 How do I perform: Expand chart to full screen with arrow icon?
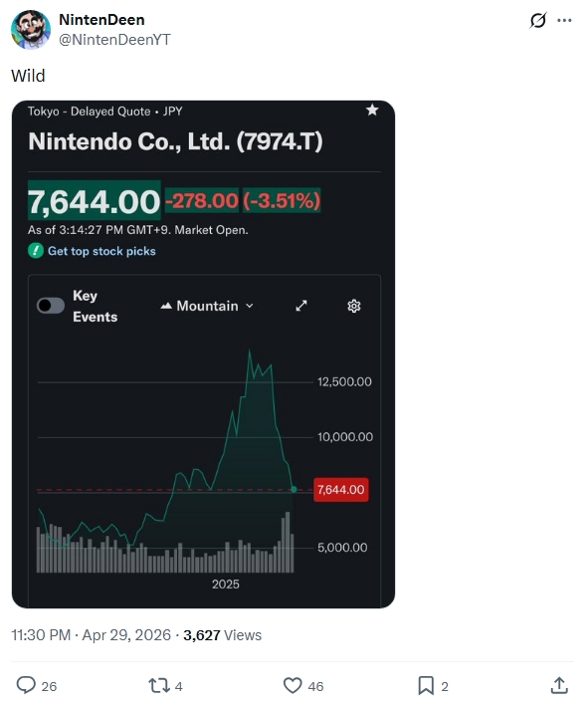point(301,306)
